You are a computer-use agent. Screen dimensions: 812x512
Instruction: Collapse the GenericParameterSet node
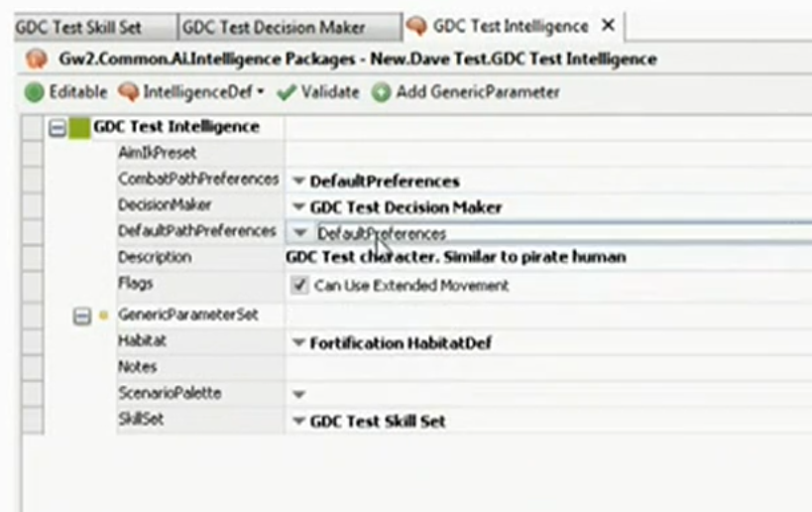pyautogui.click(x=83, y=316)
